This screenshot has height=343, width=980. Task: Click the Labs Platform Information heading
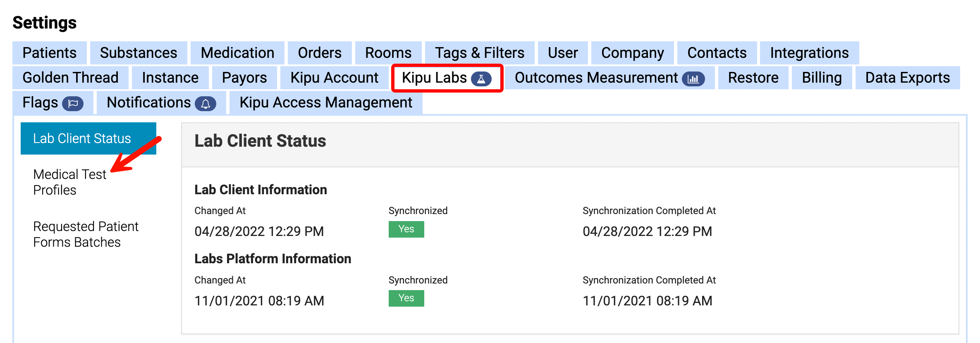tap(272, 259)
